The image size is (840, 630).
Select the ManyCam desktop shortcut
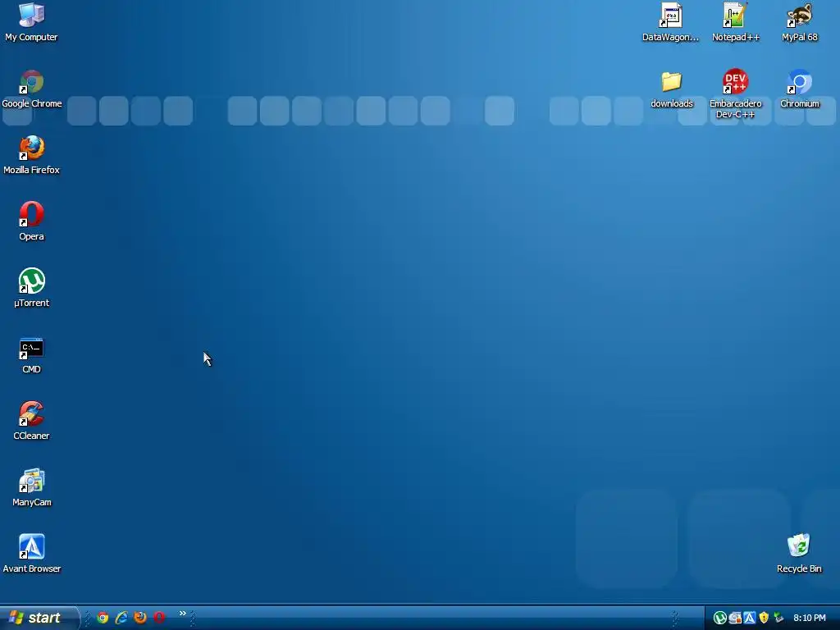point(32,487)
